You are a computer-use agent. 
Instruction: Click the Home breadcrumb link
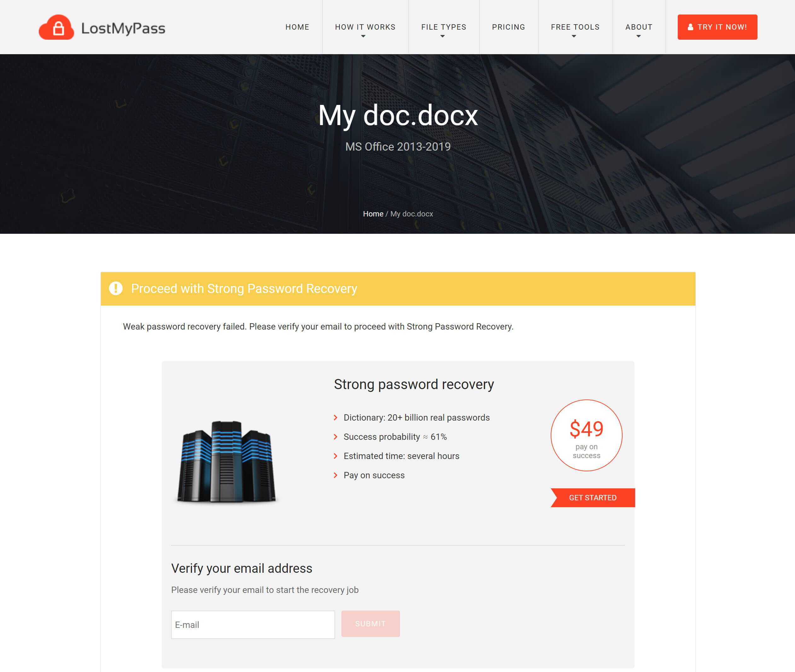[372, 213]
